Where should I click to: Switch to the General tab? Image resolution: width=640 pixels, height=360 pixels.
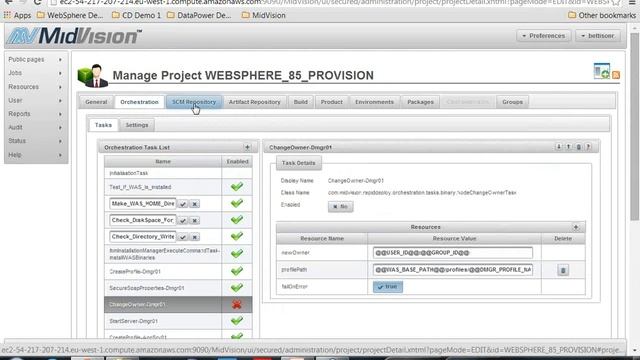[x=96, y=102]
